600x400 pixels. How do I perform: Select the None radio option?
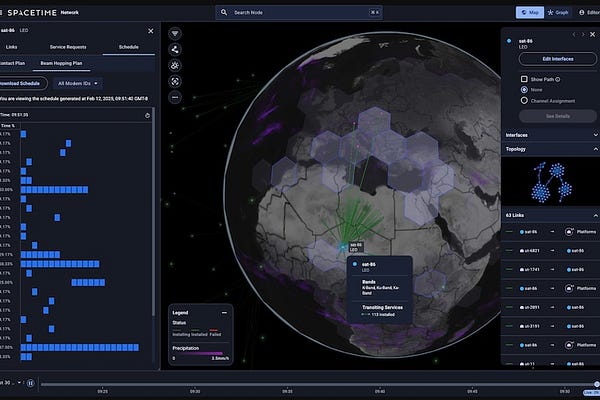[x=525, y=89]
